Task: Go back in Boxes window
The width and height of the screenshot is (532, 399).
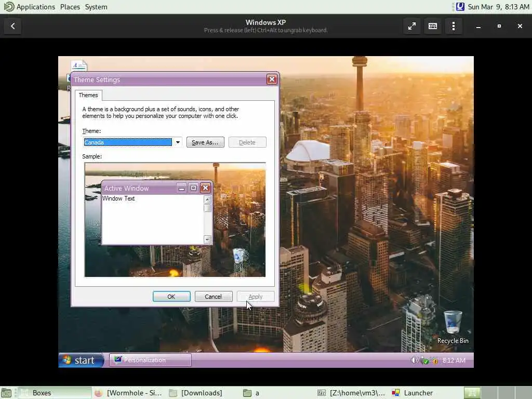Action: click(13, 26)
